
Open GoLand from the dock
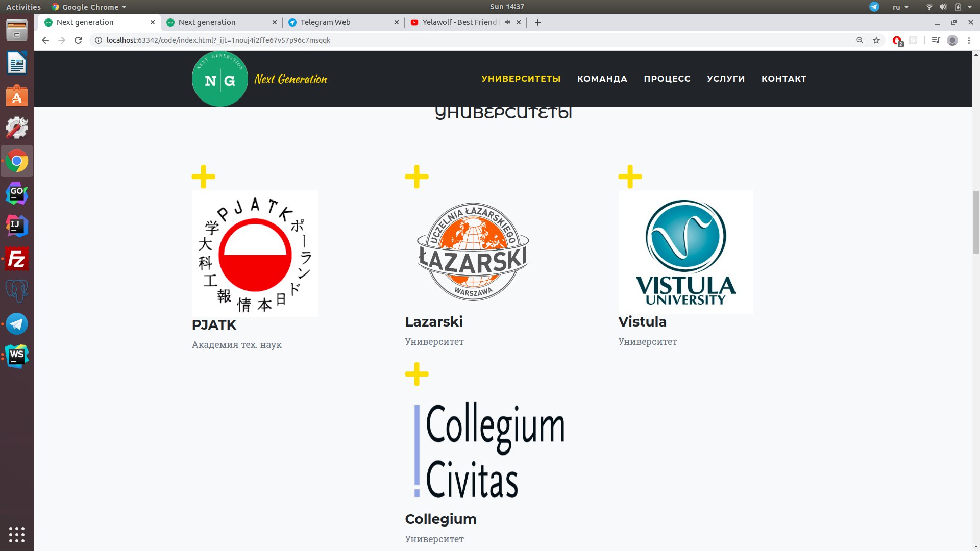point(17,194)
